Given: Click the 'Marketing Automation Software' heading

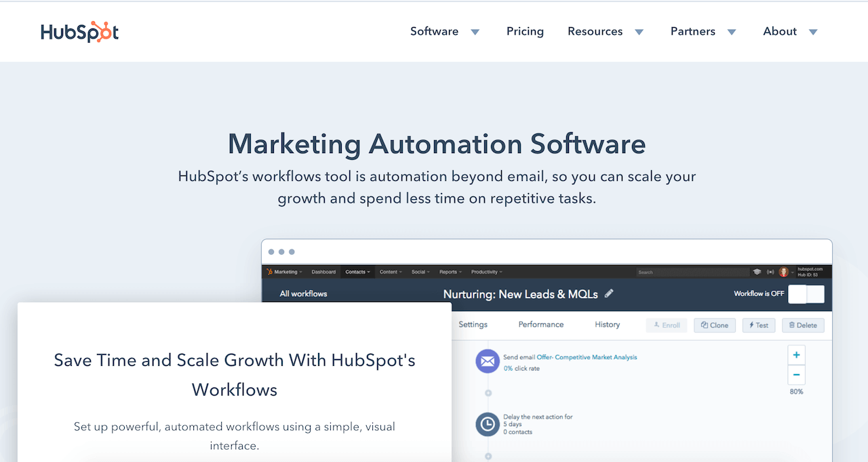Looking at the screenshot, I should [437, 144].
